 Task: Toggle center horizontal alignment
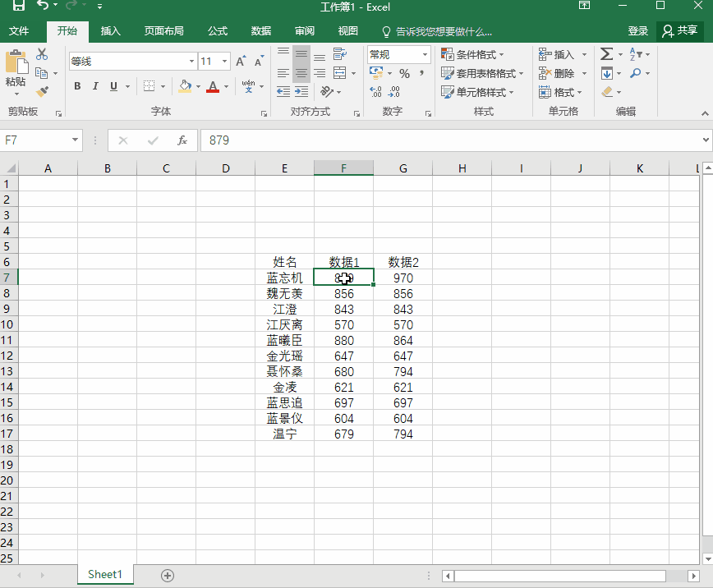301,73
